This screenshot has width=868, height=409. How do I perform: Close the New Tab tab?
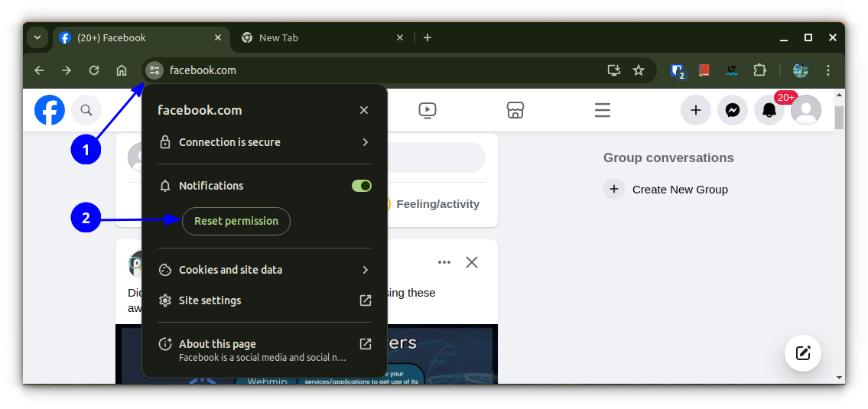pos(400,37)
